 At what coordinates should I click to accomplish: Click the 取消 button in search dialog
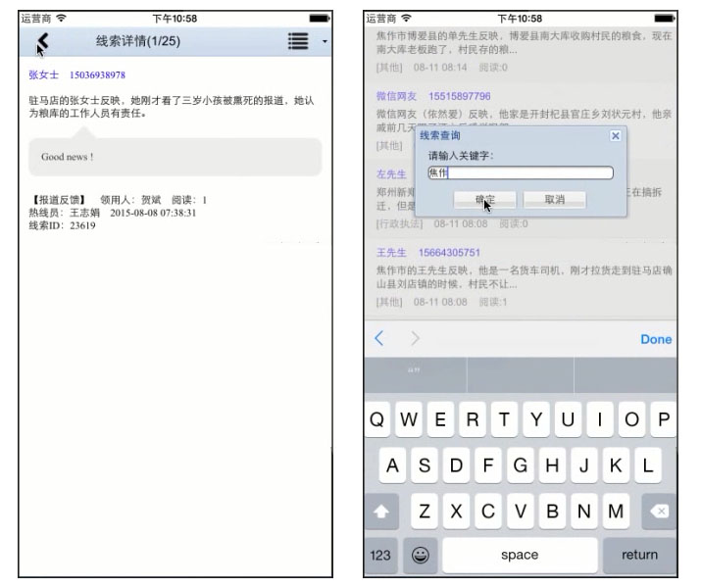[x=554, y=199]
